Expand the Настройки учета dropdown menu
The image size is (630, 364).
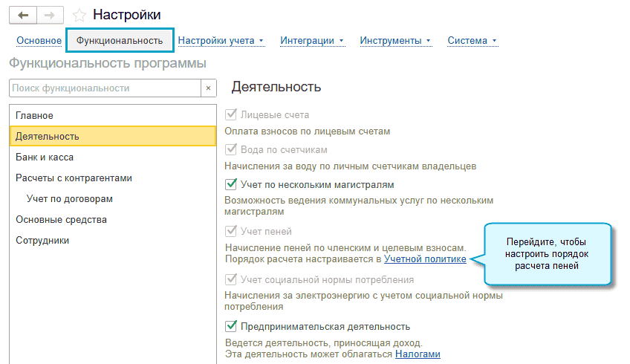click(221, 40)
